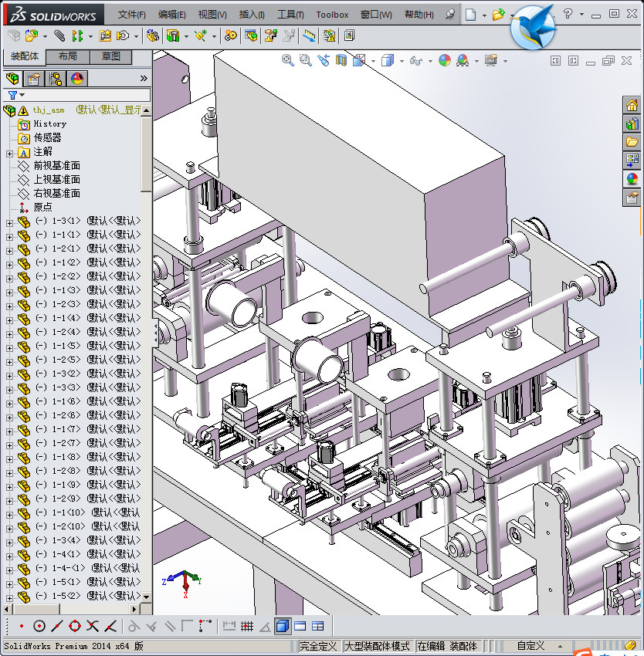The image size is (644, 656).
Task: Switch to the PropertyManager tab icon
Action: pyautogui.click(x=34, y=79)
